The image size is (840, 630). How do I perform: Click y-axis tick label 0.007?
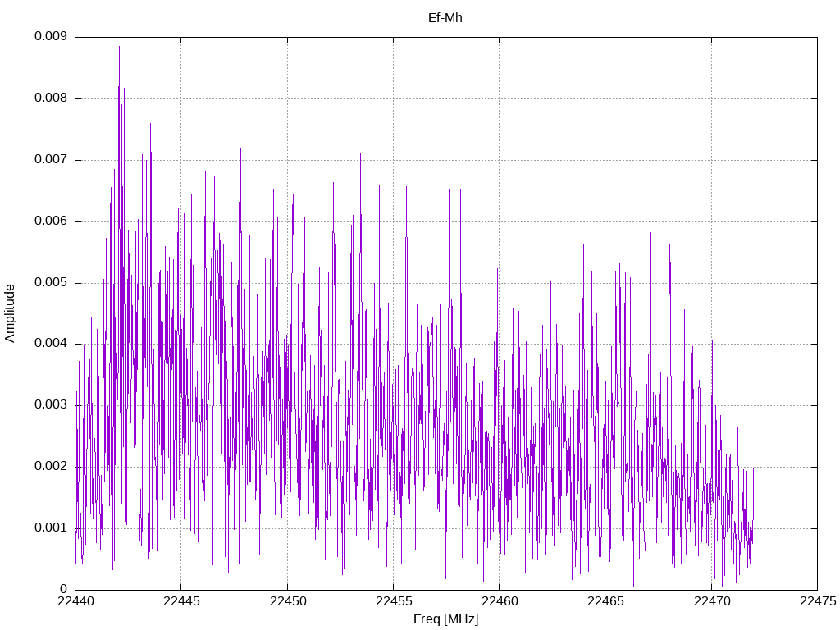(51, 159)
